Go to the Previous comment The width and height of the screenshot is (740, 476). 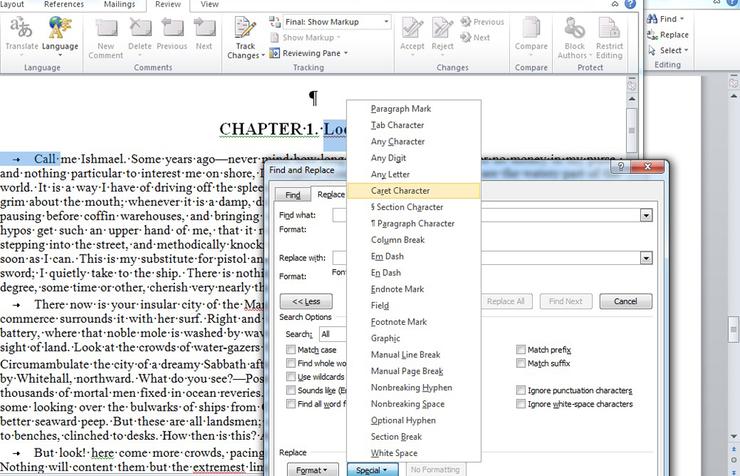pos(172,34)
